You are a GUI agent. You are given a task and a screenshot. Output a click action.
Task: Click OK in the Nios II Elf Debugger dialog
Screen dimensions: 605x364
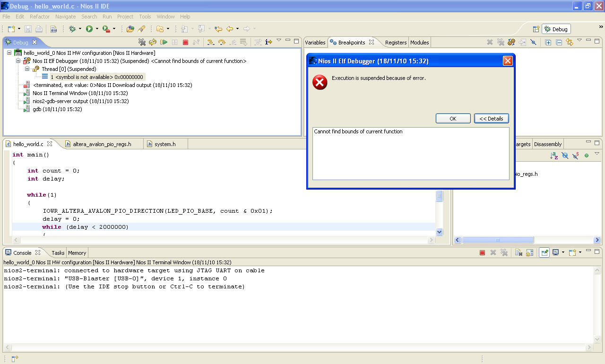tap(453, 119)
